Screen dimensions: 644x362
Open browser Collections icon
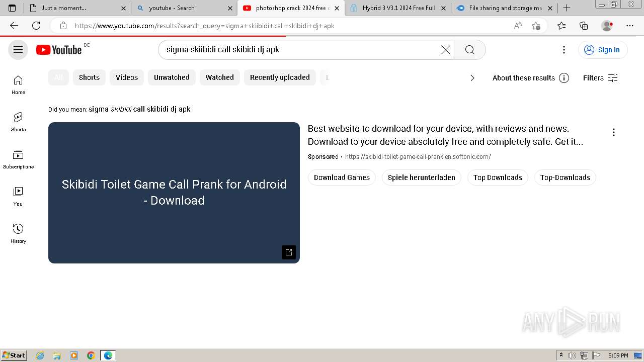tap(584, 26)
